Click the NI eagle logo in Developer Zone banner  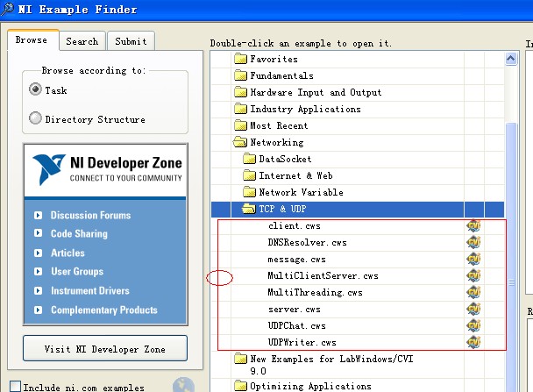(x=48, y=169)
